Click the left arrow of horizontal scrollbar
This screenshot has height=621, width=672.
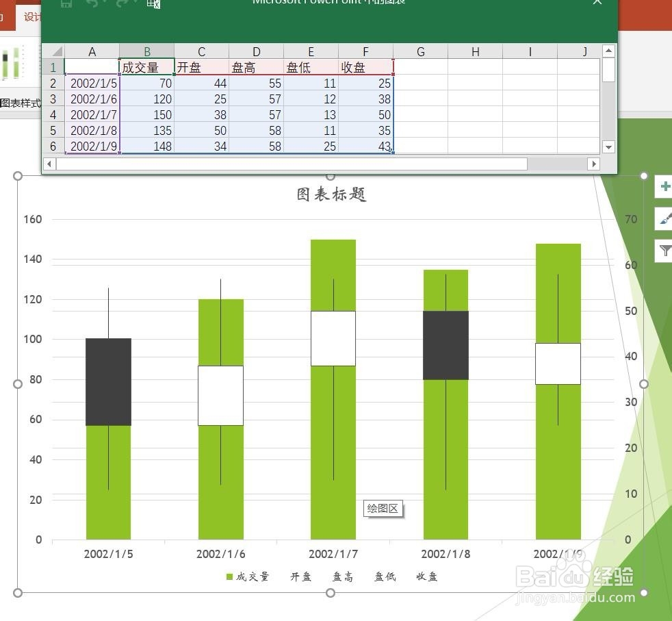(49, 164)
